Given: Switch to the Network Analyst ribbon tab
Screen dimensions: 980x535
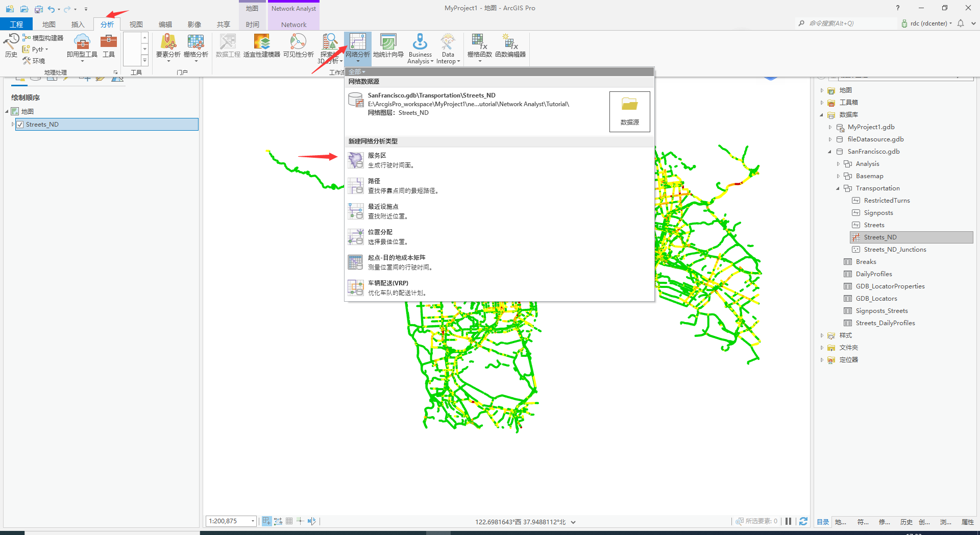Looking at the screenshot, I should coord(293,8).
